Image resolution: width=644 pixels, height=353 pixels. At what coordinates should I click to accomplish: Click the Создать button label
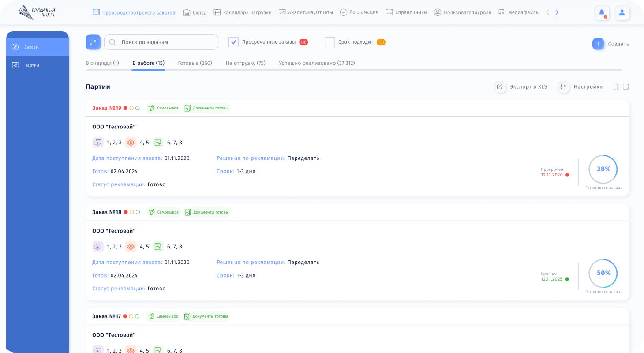tap(618, 44)
